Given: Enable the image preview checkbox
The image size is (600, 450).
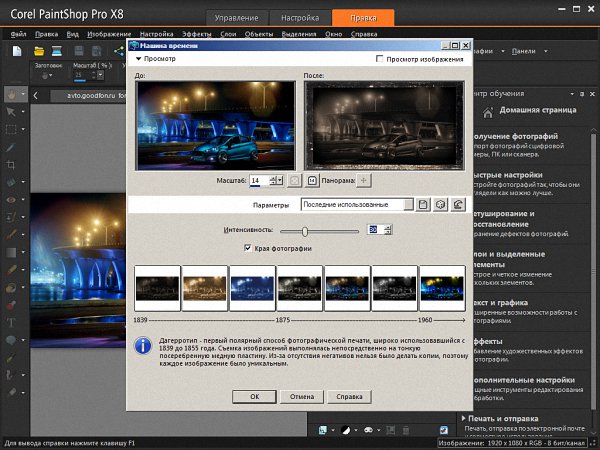Looking at the screenshot, I should click(379, 59).
